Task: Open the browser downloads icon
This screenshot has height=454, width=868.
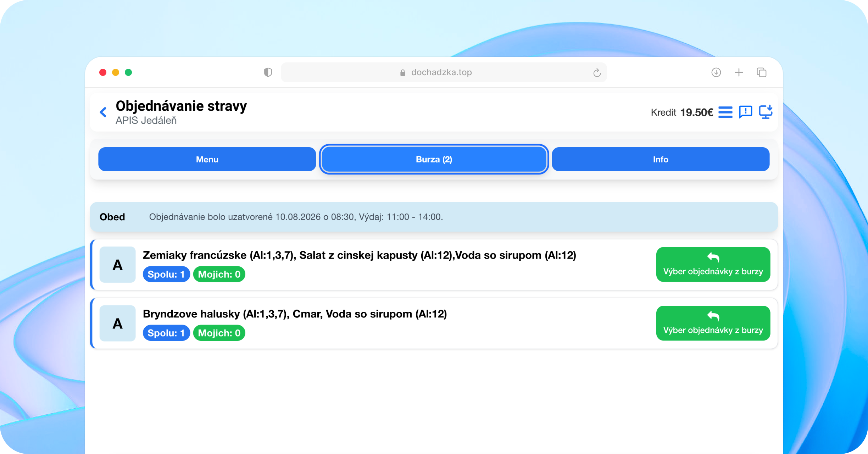Action: pos(716,72)
